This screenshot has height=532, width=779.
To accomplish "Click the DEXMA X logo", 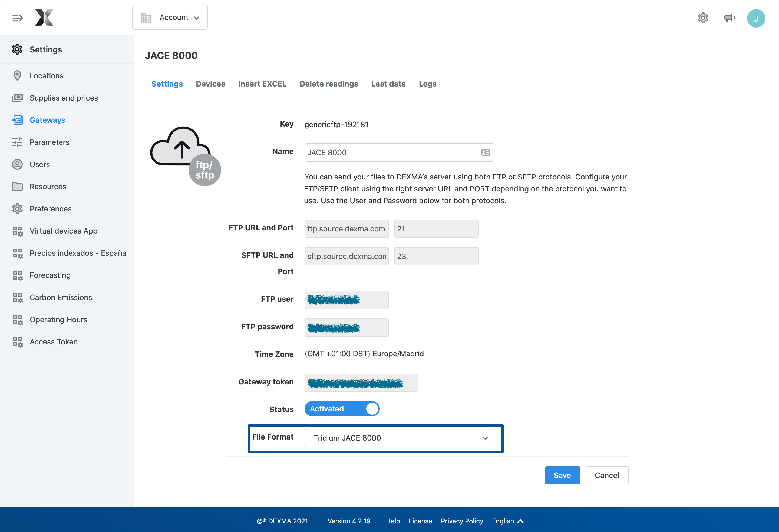I will point(44,17).
